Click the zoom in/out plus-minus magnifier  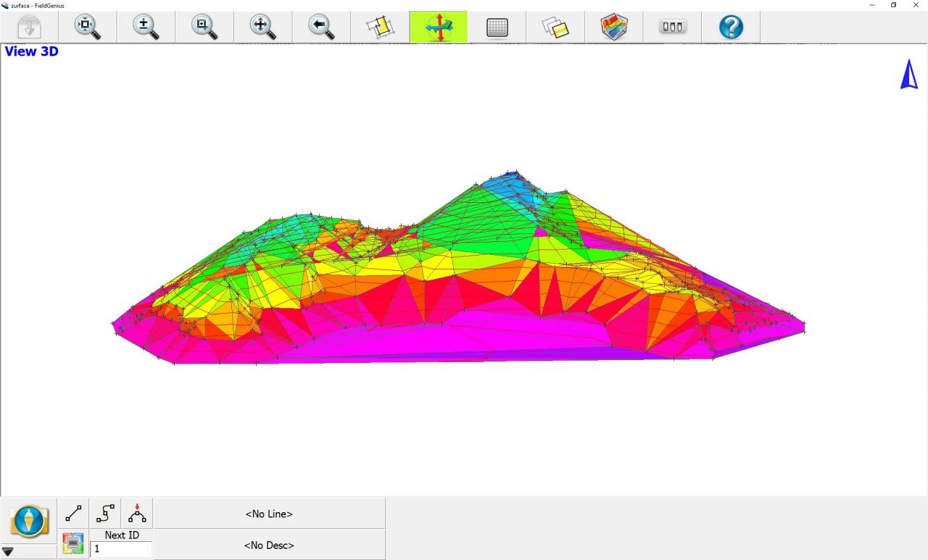(146, 27)
